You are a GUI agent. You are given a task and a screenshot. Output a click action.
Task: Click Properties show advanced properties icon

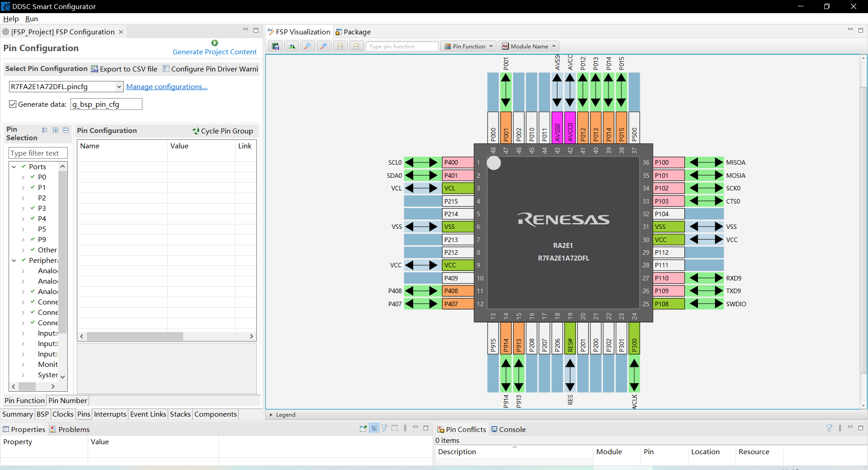point(395,428)
